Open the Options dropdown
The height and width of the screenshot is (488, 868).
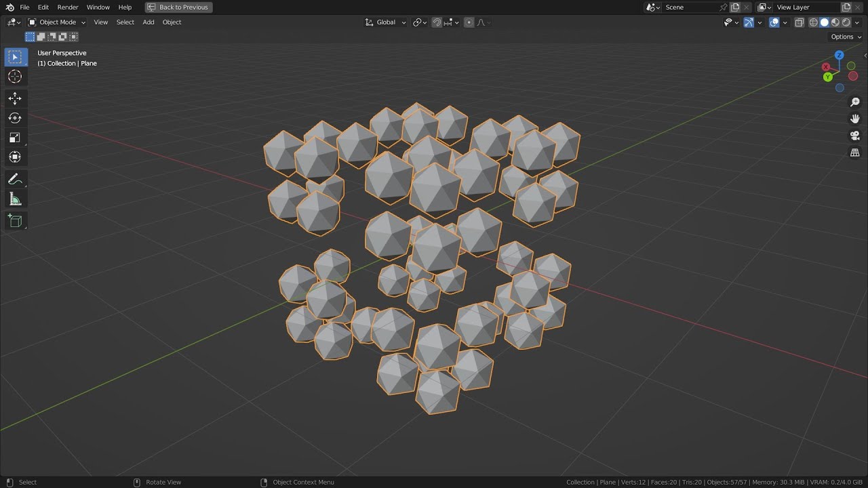[x=845, y=37]
